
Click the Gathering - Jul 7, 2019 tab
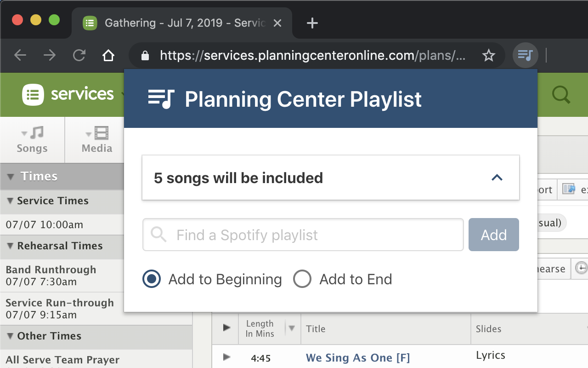[x=182, y=23]
